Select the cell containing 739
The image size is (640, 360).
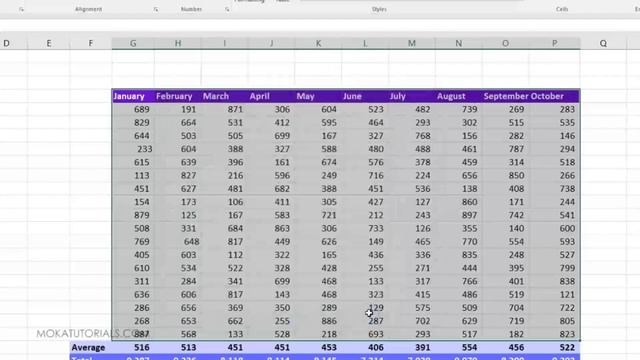[459, 109]
